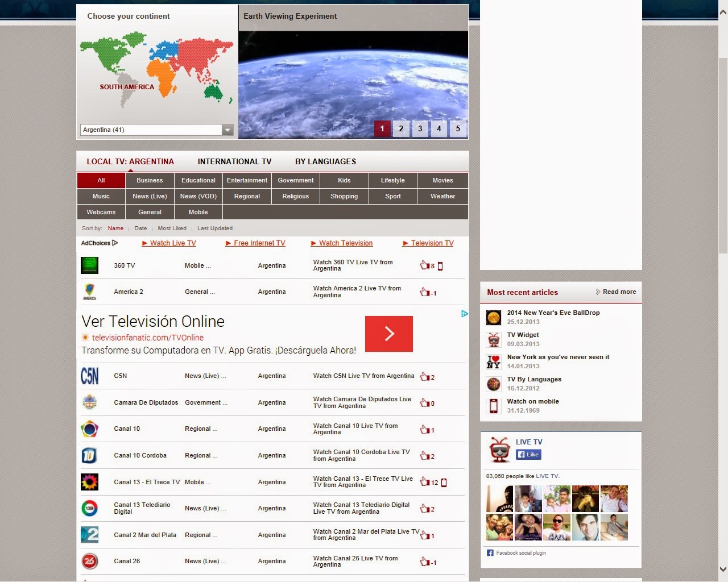Click Free Internet TV ad link
The height and width of the screenshot is (582, 728).
click(x=255, y=243)
